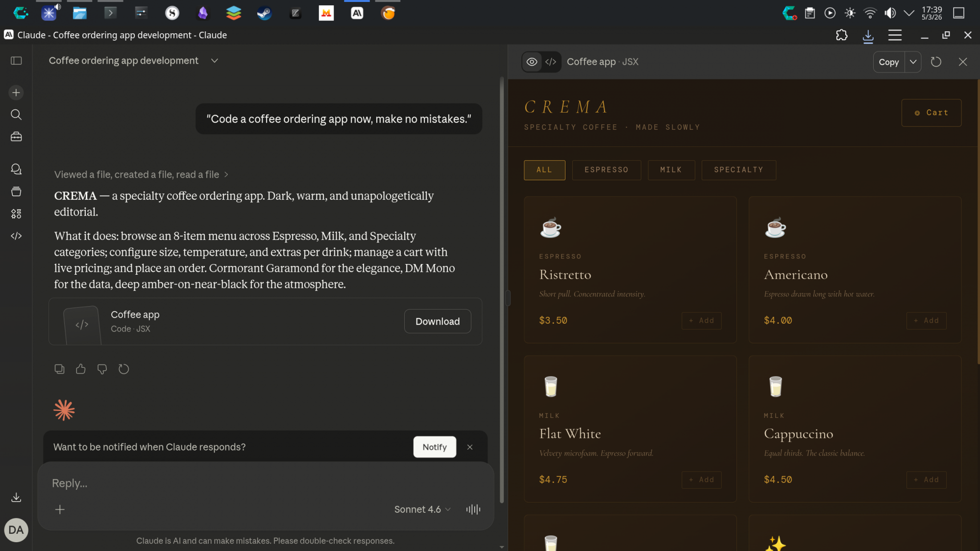Select the SPECIALTY category tab

tap(738, 170)
